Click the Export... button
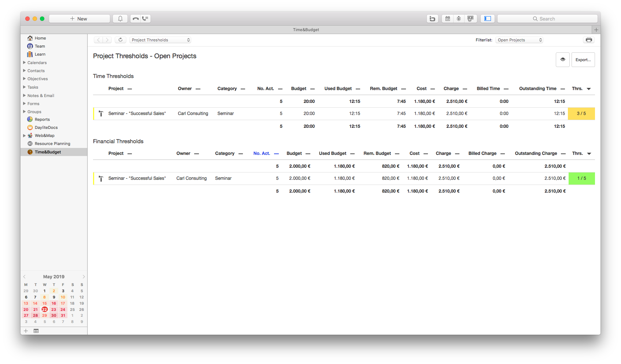 [x=583, y=60]
